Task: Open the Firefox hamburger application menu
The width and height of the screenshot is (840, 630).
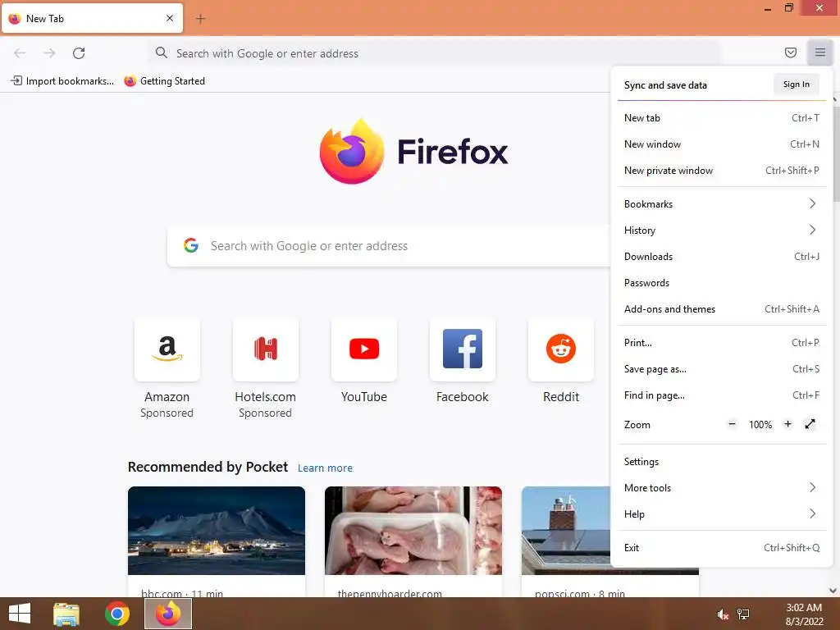Action: [819, 52]
